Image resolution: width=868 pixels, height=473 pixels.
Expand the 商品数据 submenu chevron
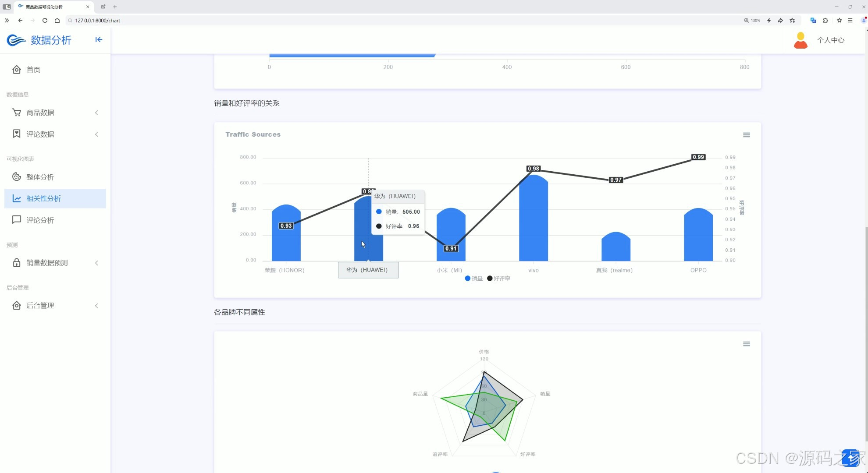(x=96, y=113)
